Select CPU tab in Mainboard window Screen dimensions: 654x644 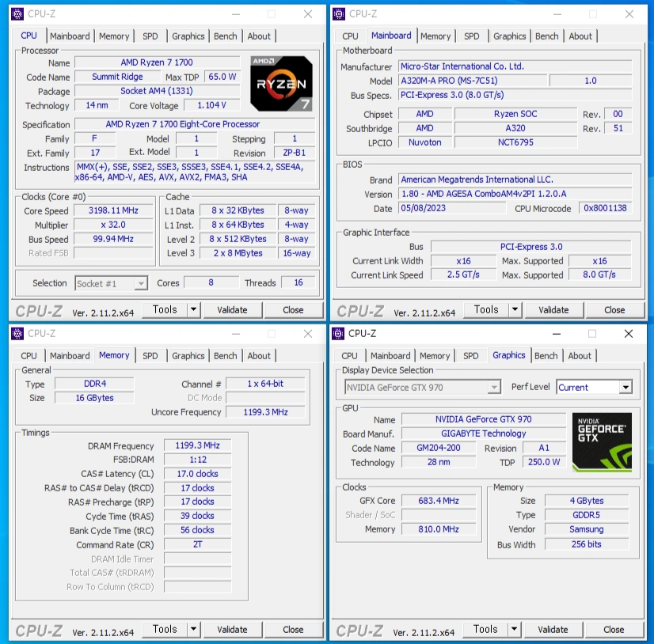(350, 36)
